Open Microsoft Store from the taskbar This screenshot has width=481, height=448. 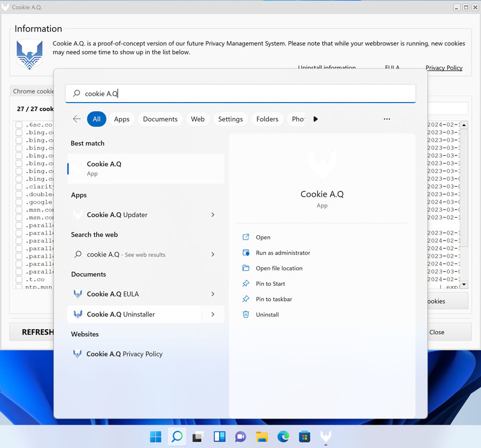coord(304,436)
